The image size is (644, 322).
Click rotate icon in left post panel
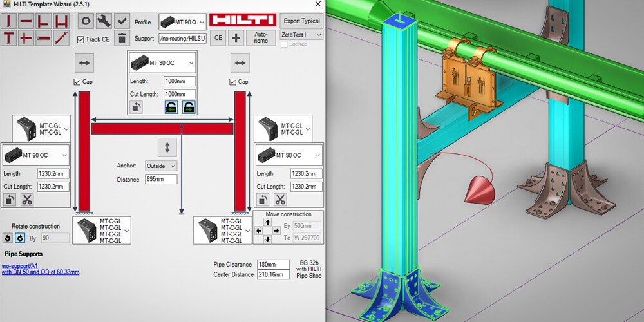point(10,200)
